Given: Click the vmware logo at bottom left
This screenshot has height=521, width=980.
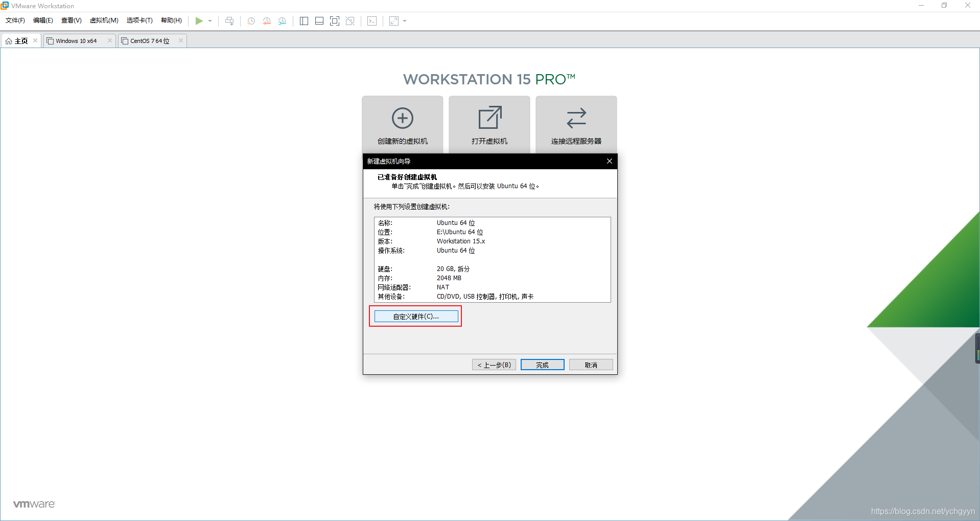Looking at the screenshot, I should click(x=34, y=504).
